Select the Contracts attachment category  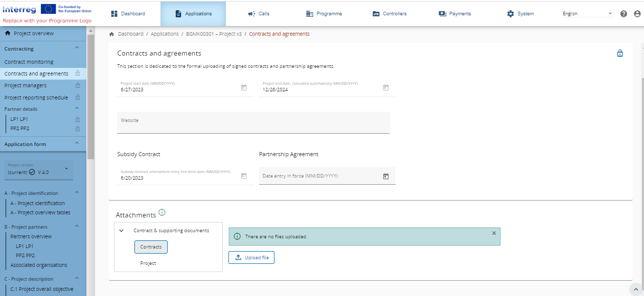point(151,247)
